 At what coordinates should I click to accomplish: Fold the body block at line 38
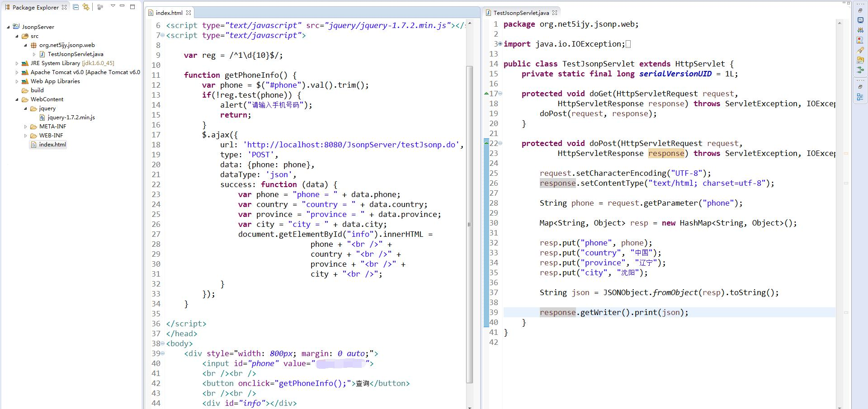[163, 343]
